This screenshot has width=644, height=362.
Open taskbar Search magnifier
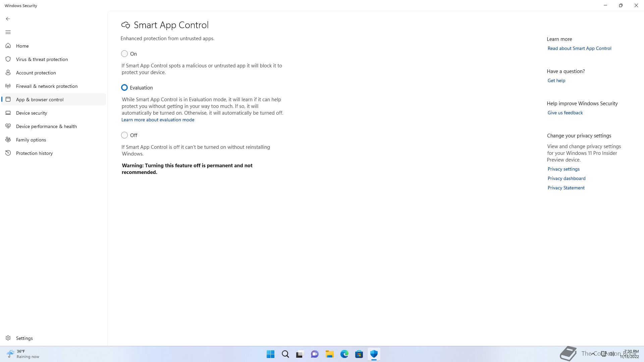[285, 354]
